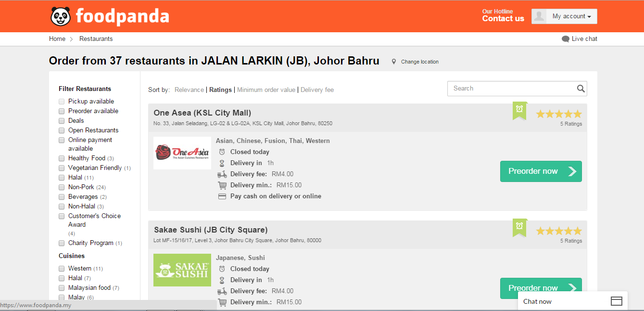Click the clock icon beside One Asea Closed today
Screen dimensions: 644x311
coord(222,152)
